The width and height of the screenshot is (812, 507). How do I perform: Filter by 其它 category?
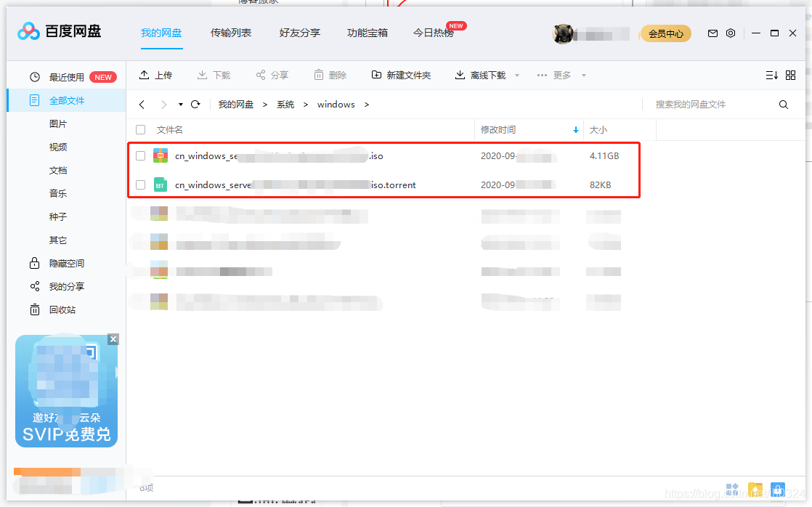point(58,240)
